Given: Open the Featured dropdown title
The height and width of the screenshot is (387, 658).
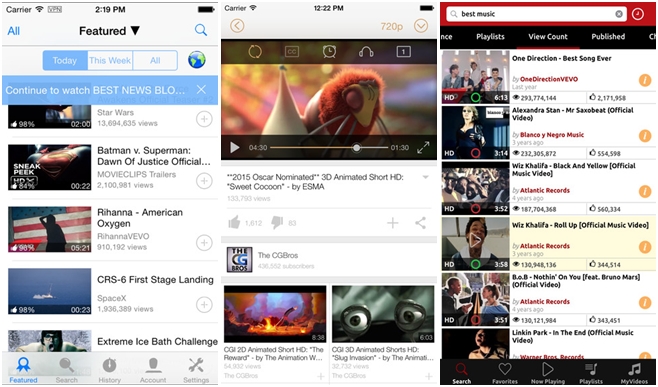Looking at the screenshot, I should point(109,31).
